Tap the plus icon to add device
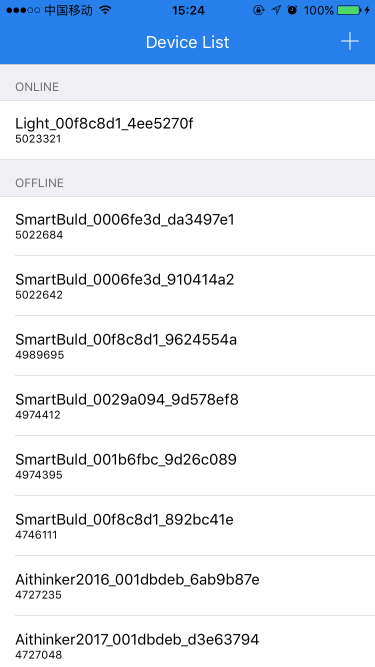Screen dimensions: 375x667 tap(349, 42)
